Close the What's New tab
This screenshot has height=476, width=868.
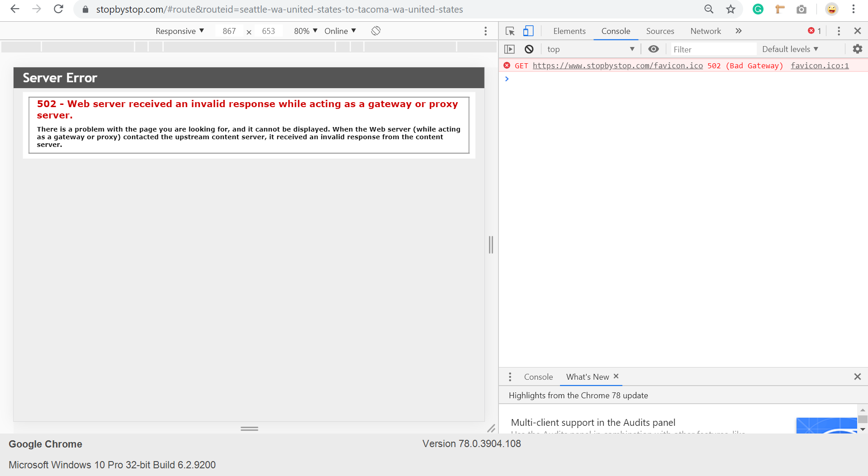tap(616, 376)
